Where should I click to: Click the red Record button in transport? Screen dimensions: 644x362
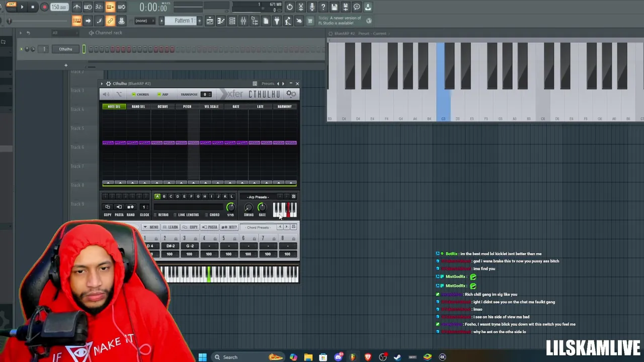(x=44, y=7)
